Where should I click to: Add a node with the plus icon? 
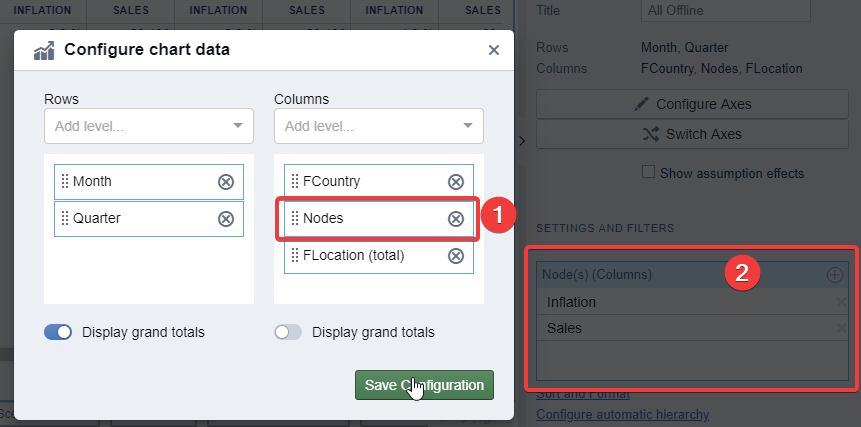point(835,274)
